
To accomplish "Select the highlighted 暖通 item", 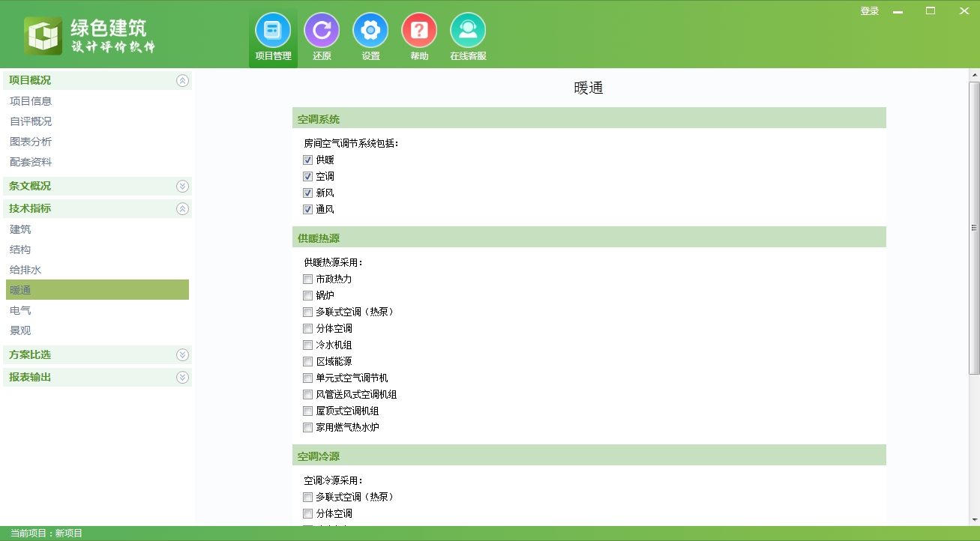I will (x=97, y=290).
